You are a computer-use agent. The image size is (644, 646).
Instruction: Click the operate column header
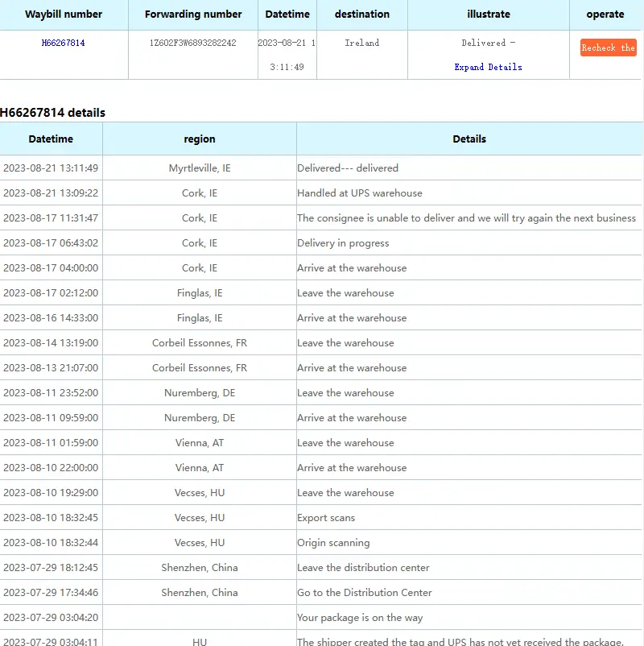click(605, 14)
